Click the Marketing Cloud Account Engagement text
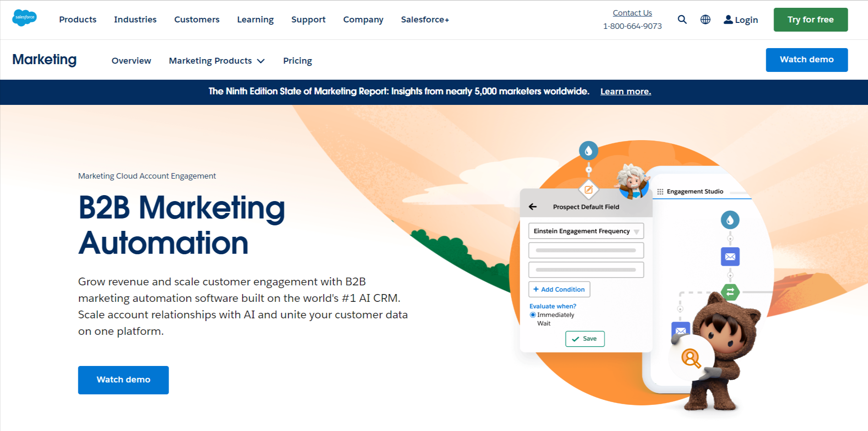This screenshot has width=868, height=431. pos(147,176)
